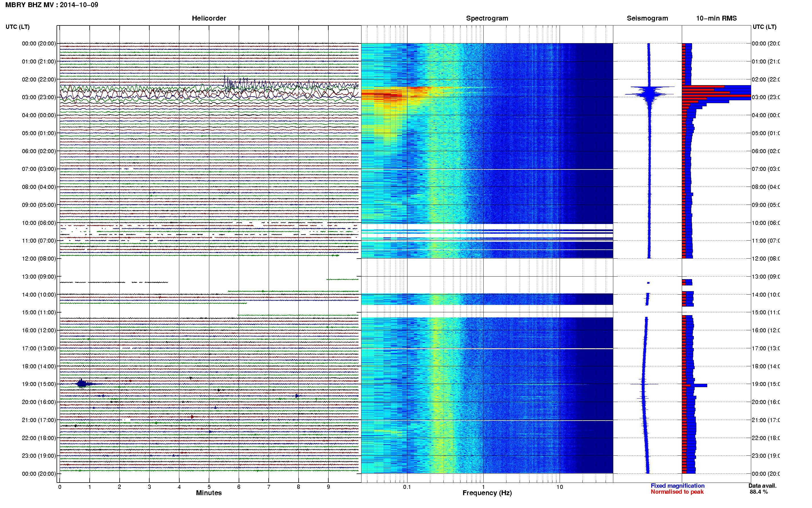Screen dimensions: 812x508
Task: Click the blue event burst near 19:00 on helicorder
Action: (x=82, y=384)
